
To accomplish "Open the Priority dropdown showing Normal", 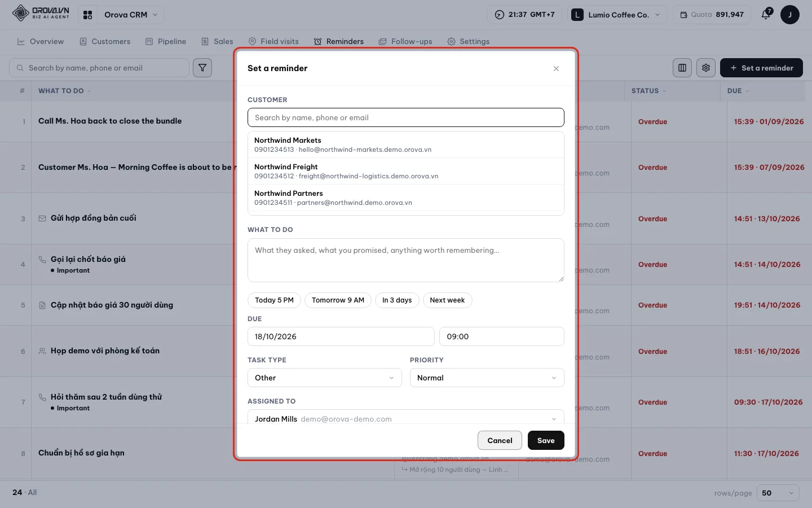I will [x=487, y=378].
